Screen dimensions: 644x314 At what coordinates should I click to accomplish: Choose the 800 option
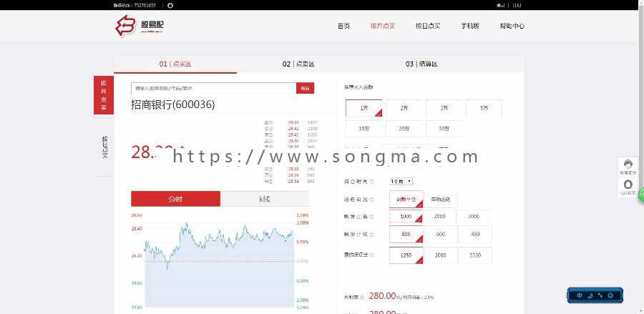tap(406, 235)
